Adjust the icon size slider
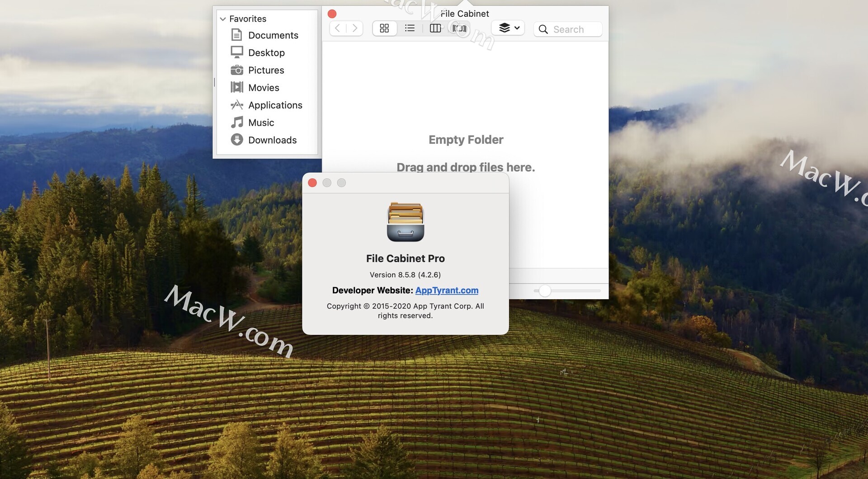The width and height of the screenshot is (868, 479). coord(545,291)
